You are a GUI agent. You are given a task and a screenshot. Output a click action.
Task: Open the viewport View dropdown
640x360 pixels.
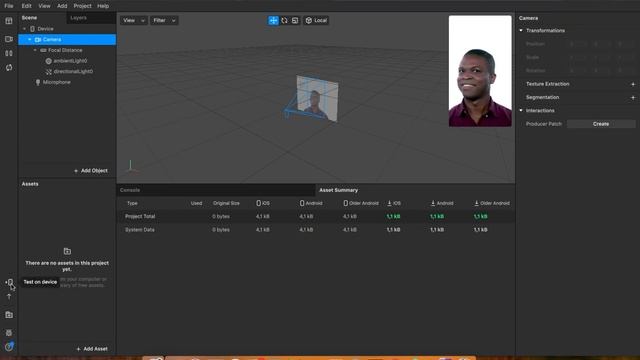(133, 20)
